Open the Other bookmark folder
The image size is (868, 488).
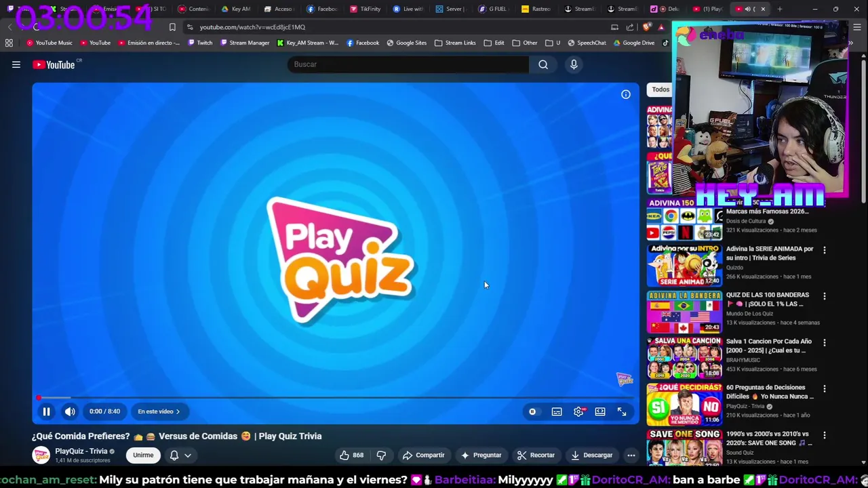(x=525, y=43)
